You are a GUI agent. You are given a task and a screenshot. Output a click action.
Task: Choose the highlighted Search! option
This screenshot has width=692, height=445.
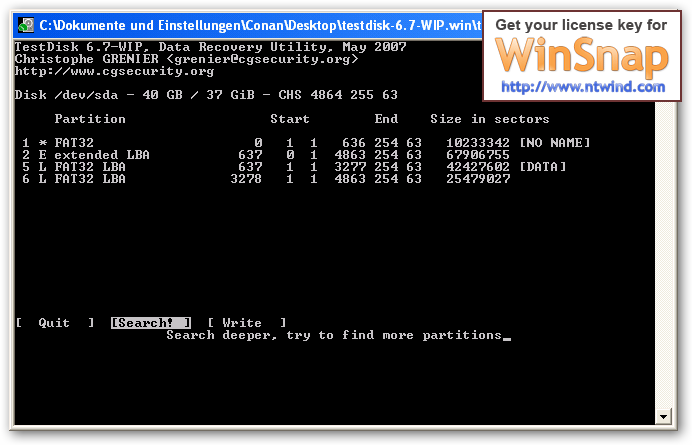[x=150, y=323]
